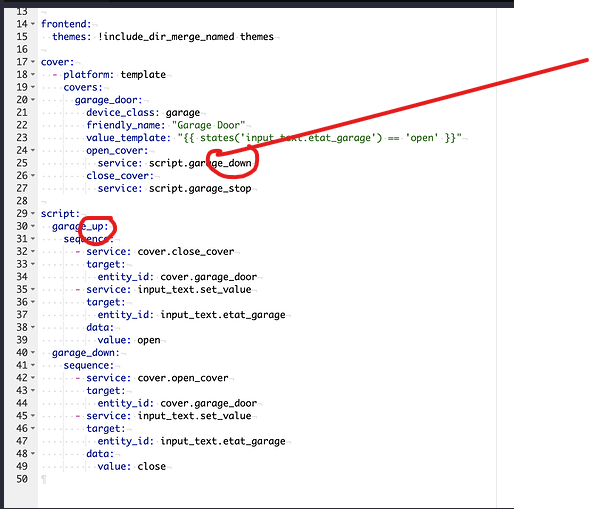
Task: Collapse the cover block at line 17
Action: [33, 62]
